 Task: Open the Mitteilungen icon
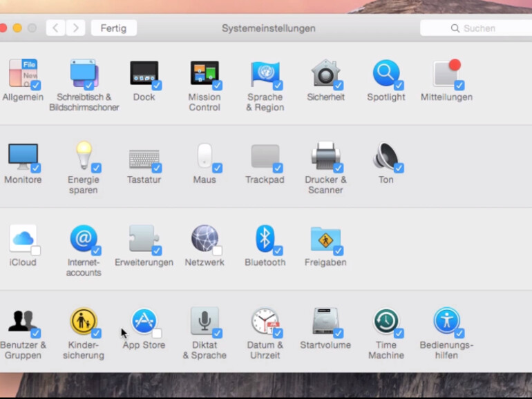click(446, 73)
